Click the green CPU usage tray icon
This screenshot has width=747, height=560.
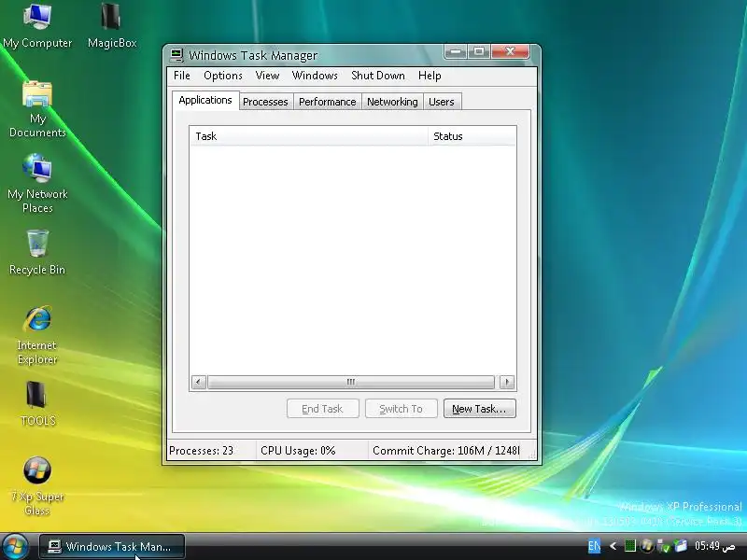coord(629,546)
